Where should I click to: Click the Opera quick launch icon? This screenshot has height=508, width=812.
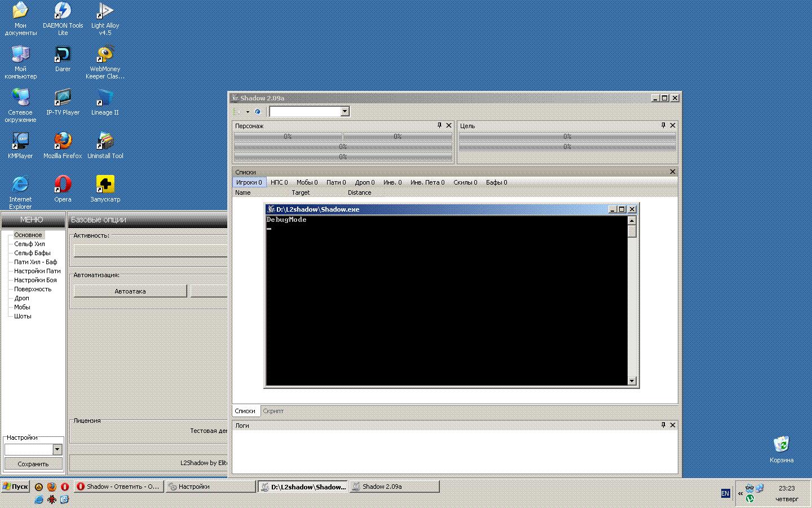pos(65,487)
